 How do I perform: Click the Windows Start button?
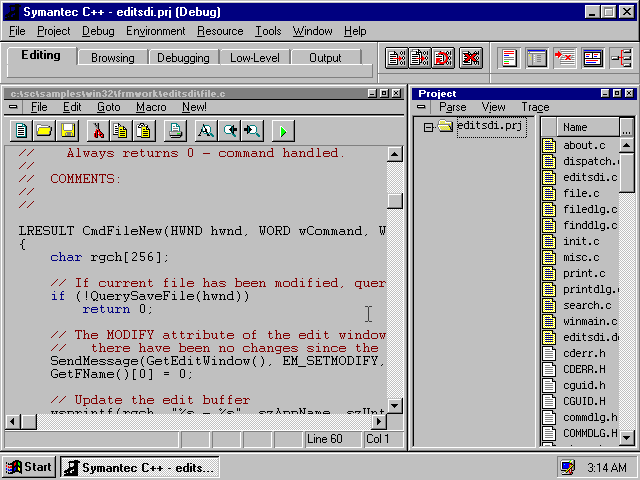point(29,467)
